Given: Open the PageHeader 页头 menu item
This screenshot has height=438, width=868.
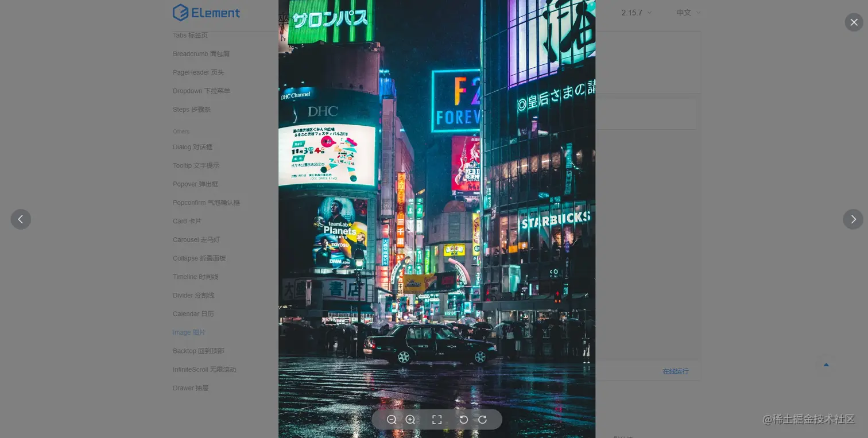Looking at the screenshot, I should click(x=199, y=72).
